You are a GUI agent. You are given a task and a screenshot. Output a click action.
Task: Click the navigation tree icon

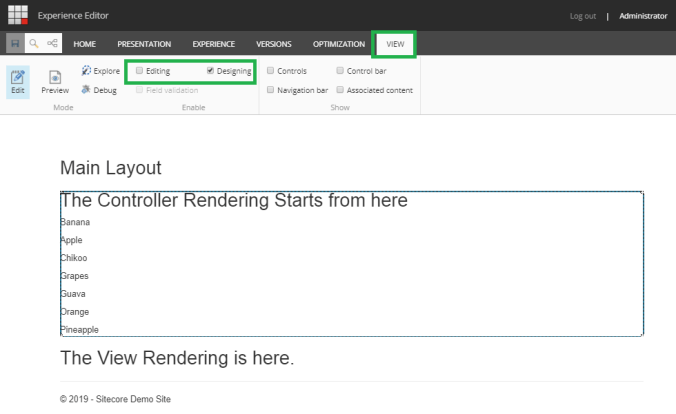(52, 44)
